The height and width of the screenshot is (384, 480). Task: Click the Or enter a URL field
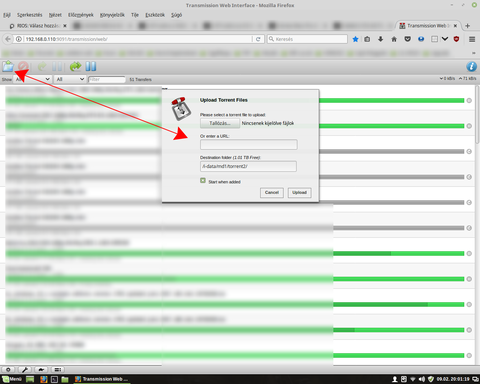coord(249,145)
